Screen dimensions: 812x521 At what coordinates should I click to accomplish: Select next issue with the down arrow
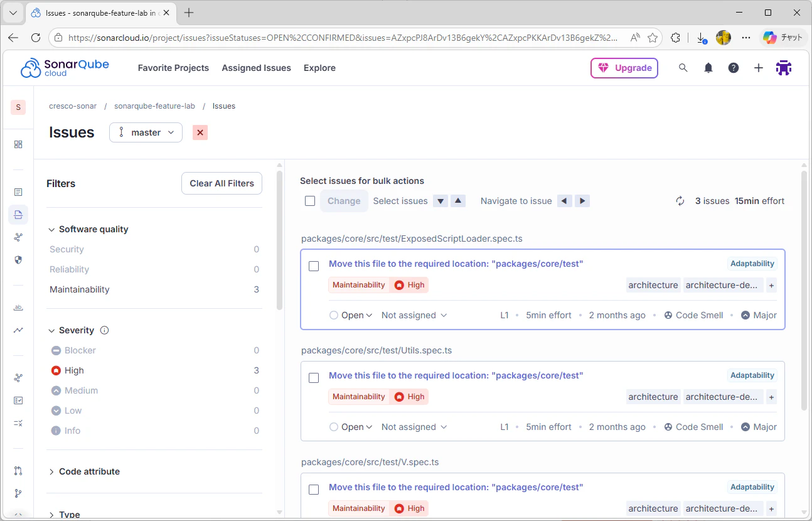coord(441,201)
